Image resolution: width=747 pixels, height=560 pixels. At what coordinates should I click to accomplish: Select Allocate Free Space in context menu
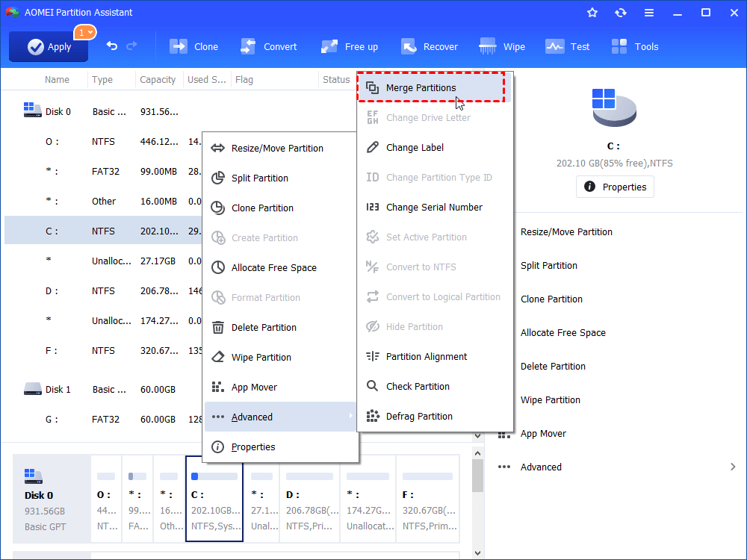[280, 267]
